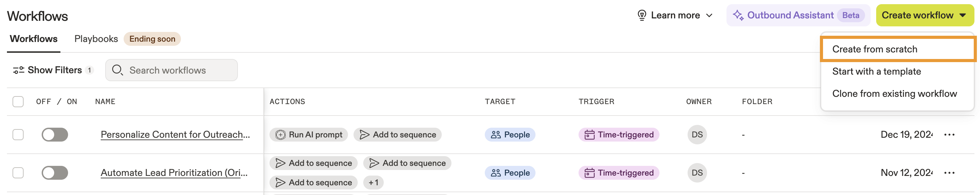Collapse the Create workflow dropdown button
Image resolution: width=980 pixels, height=195 pixels.
925,15
